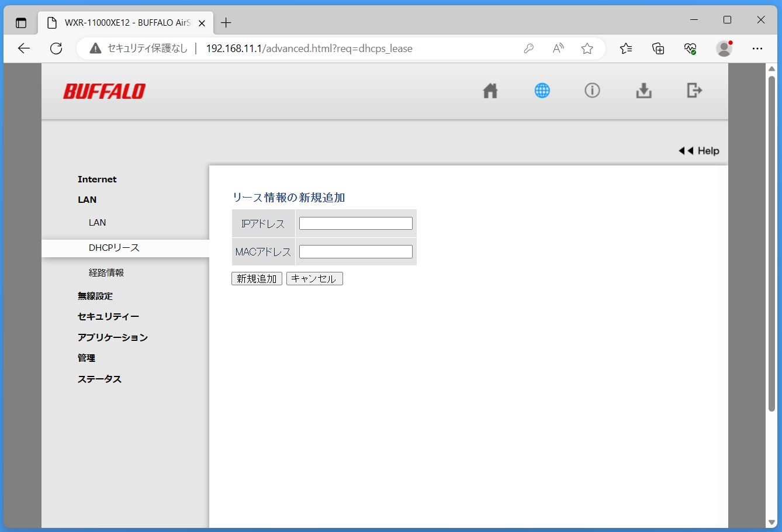Viewport: 782px width, 532px height.
Task: Open the browser essentials heart icon
Action: point(690,49)
